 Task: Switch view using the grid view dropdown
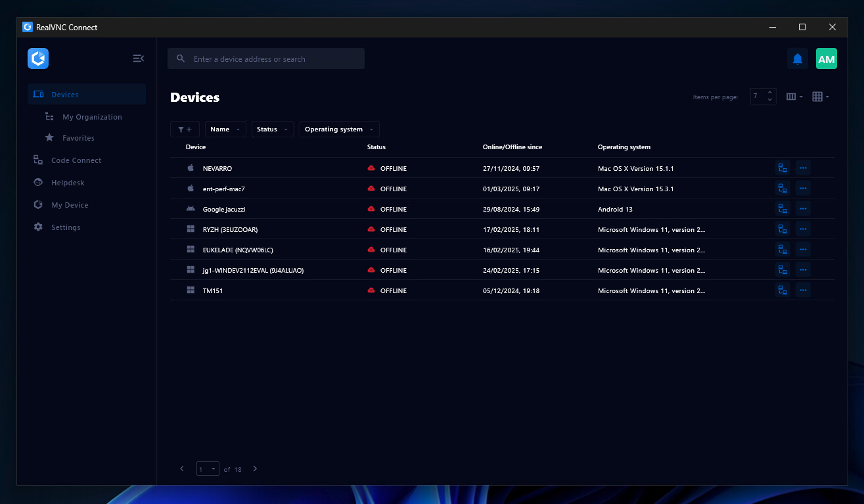[x=821, y=97]
